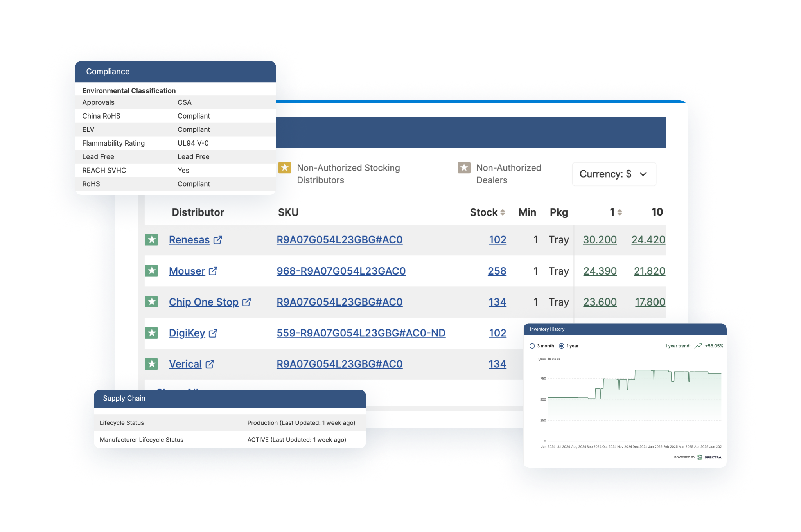Sort by quantity 1 price column
Image resolution: width=801 pixels, height=532 pixels.
[620, 212]
